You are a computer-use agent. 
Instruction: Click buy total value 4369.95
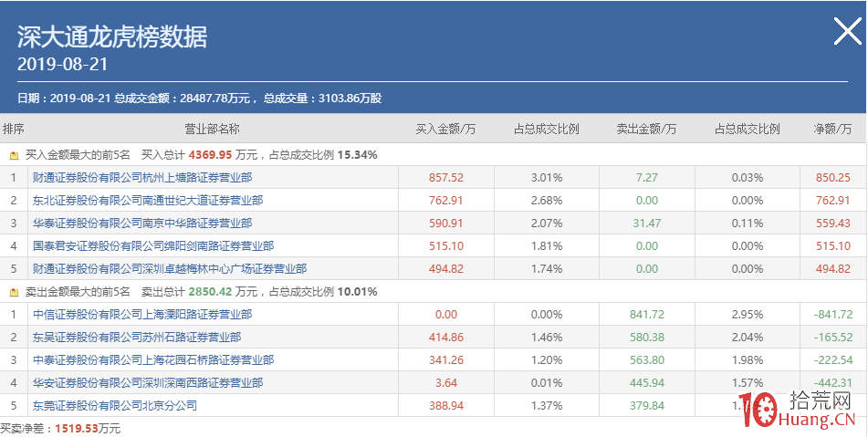[211, 155]
